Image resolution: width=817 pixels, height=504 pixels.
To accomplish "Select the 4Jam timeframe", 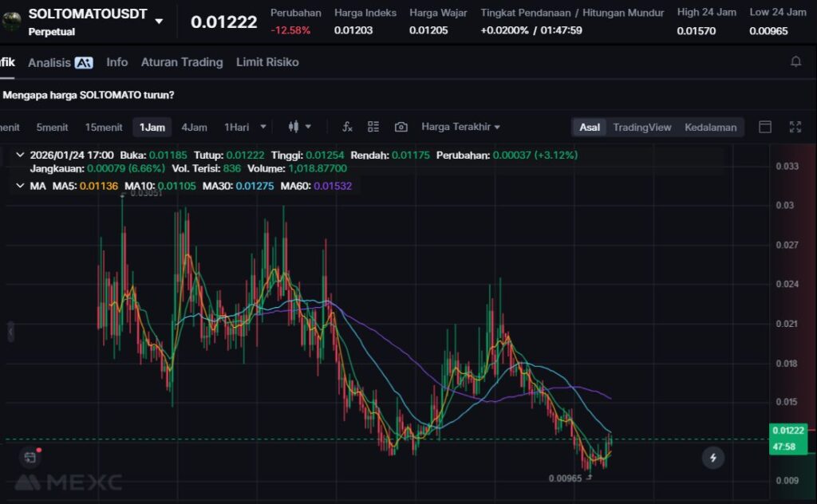I will point(194,127).
